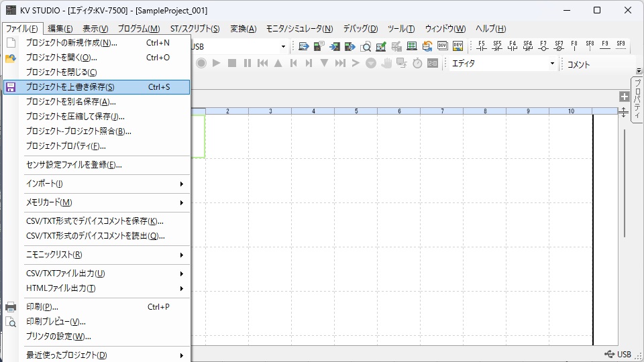Click the first PLC transfer toolbar icon

point(304,46)
